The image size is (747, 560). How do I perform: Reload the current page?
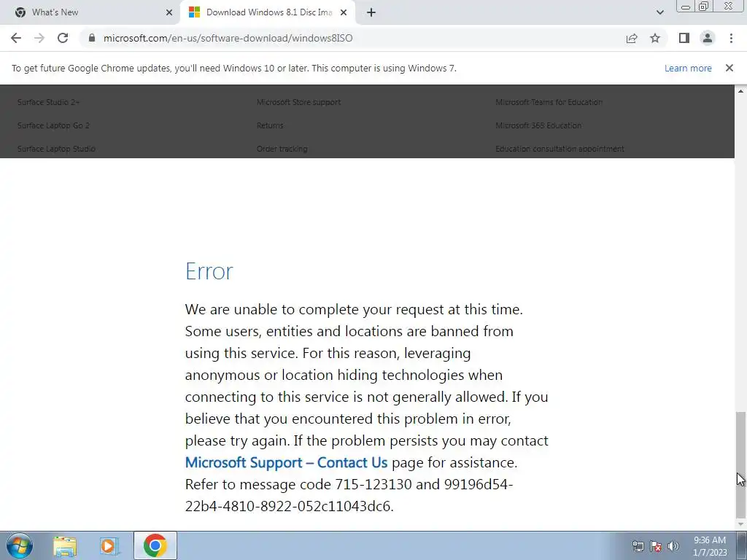click(63, 38)
